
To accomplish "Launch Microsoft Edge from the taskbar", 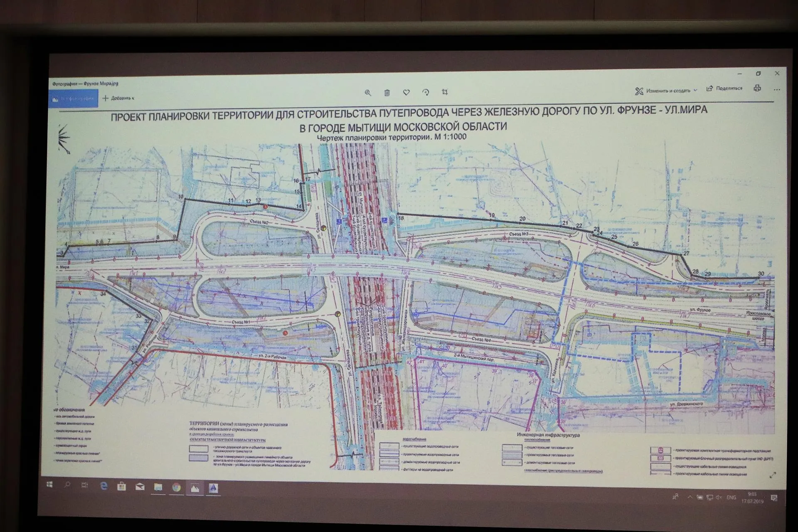I will (103, 486).
